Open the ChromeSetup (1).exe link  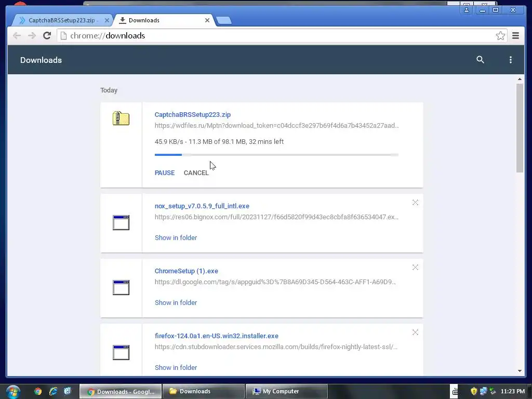click(187, 271)
